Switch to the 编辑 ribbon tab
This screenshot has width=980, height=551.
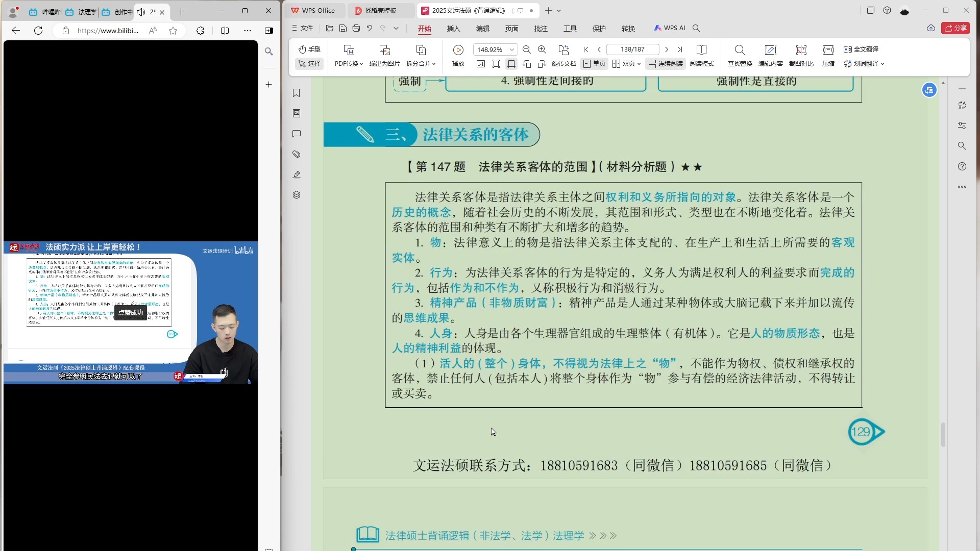pos(482,29)
